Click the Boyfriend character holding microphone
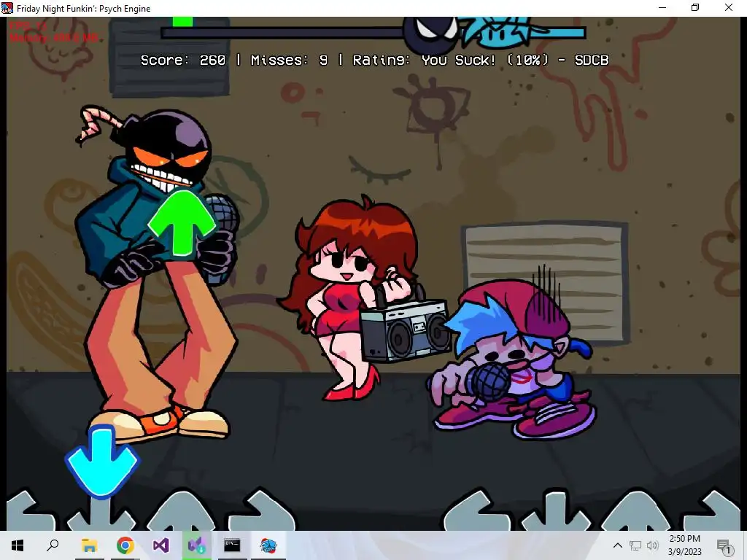Viewport: 747px width, 560px height. pyautogui.click(x=514, y=358)
